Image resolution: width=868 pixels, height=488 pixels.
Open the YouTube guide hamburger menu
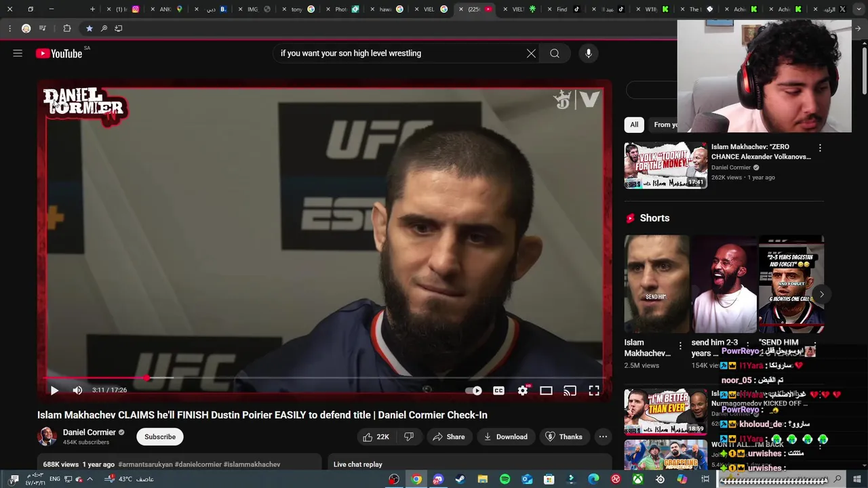tap(18, 53)
